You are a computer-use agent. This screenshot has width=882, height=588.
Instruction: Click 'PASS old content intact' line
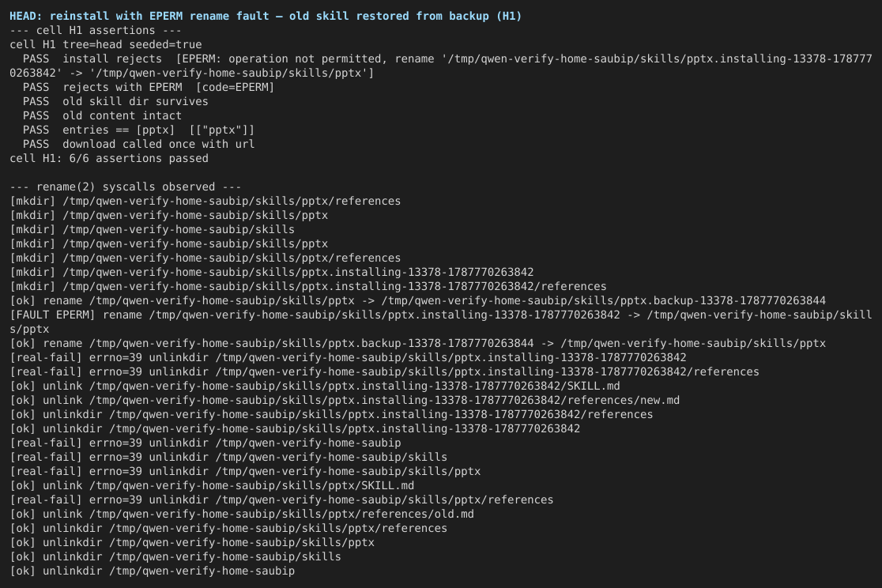(x=103, y=115)
